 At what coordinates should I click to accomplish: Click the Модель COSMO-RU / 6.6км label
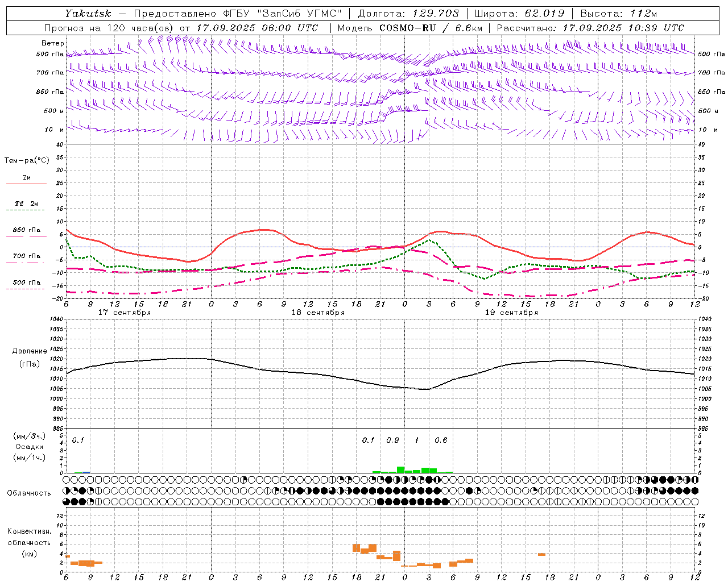tap(410, 28)
